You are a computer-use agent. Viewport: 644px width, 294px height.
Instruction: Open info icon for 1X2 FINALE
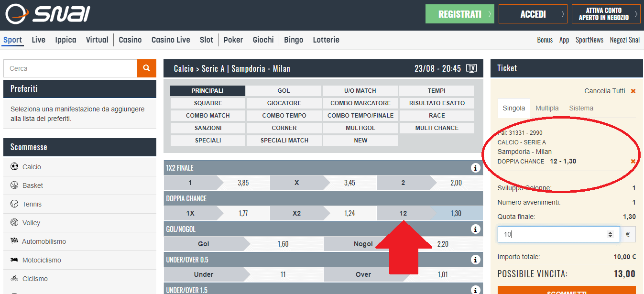(475, 168)
